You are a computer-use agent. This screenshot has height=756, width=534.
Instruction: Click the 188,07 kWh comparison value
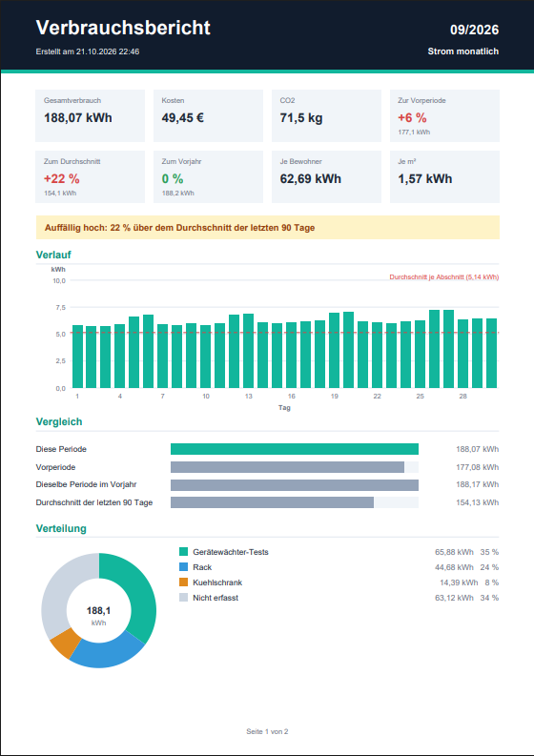click(x=477, y=449)
